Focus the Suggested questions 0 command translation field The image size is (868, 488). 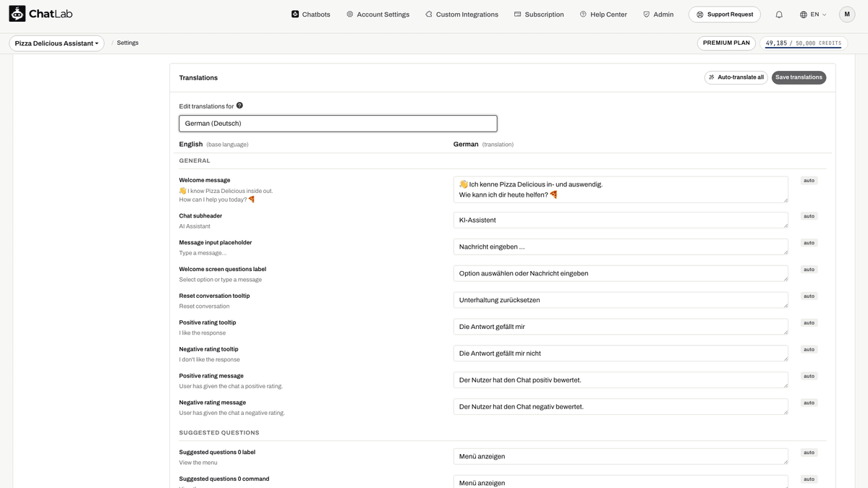(621, 482)
